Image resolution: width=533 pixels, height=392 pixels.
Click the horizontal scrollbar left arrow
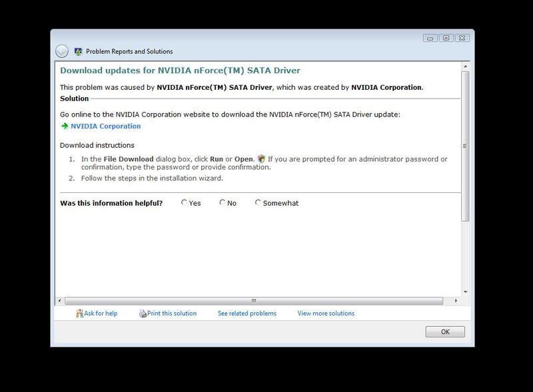[59, 301]
